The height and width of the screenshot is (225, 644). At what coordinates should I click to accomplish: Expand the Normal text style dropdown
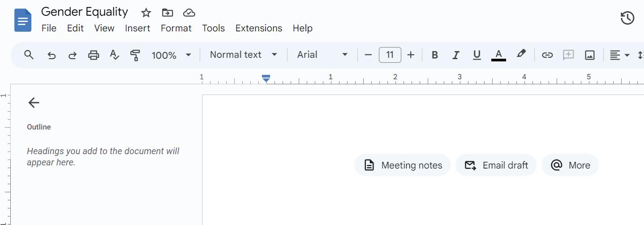[243, 55]
